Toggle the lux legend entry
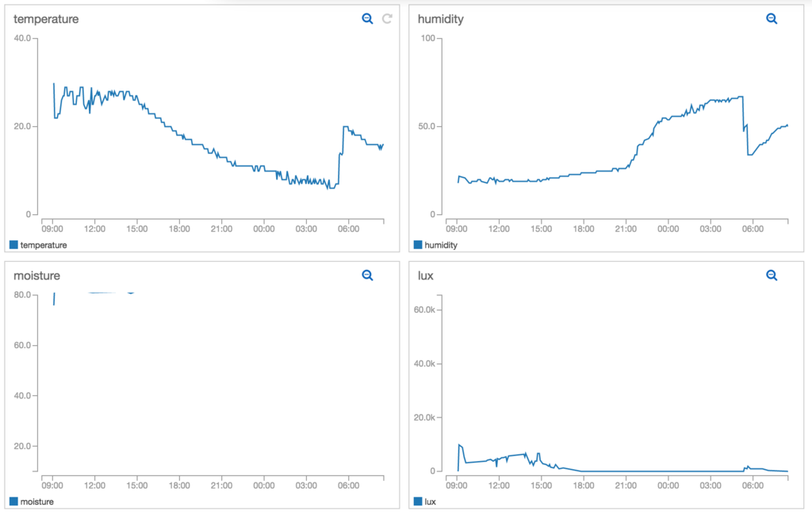Image resolution: width=812 pixels, height=515 pixels. [x=425, y=502]
